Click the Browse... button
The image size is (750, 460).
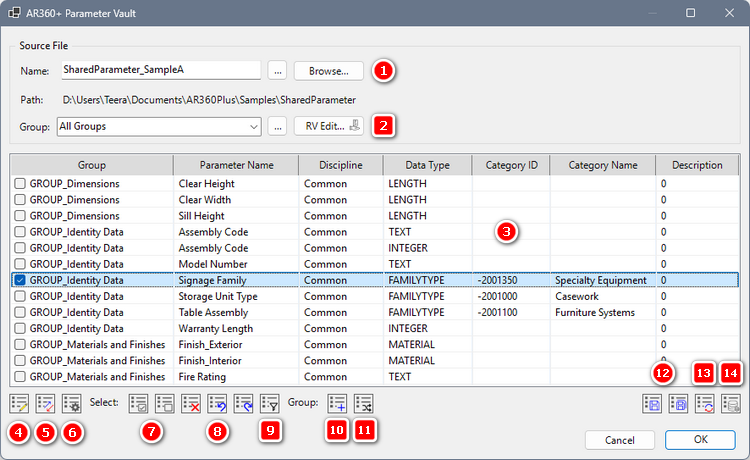point(328,71)
